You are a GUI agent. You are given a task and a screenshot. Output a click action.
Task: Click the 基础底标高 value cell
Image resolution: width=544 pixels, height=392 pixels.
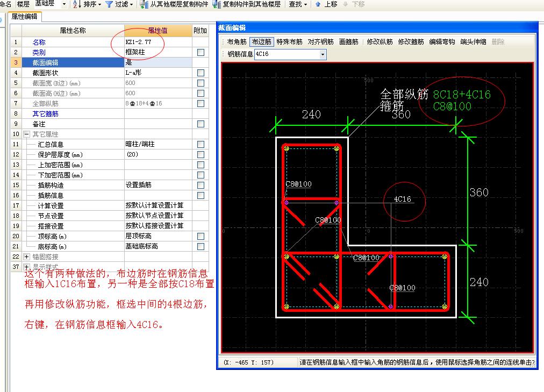[158, 246]
